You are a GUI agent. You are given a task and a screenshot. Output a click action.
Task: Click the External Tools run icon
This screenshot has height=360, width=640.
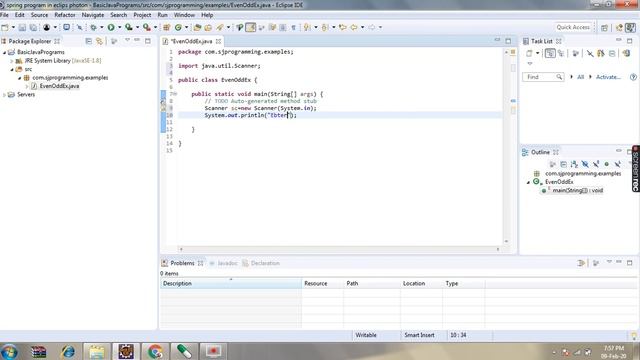[147, 27]
